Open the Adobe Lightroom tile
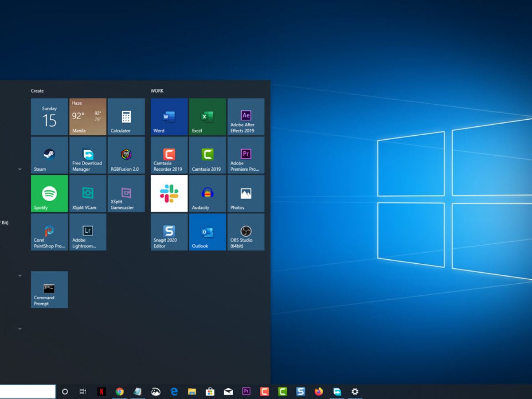Viewport: 532px width, 399px height. [88, 232]
